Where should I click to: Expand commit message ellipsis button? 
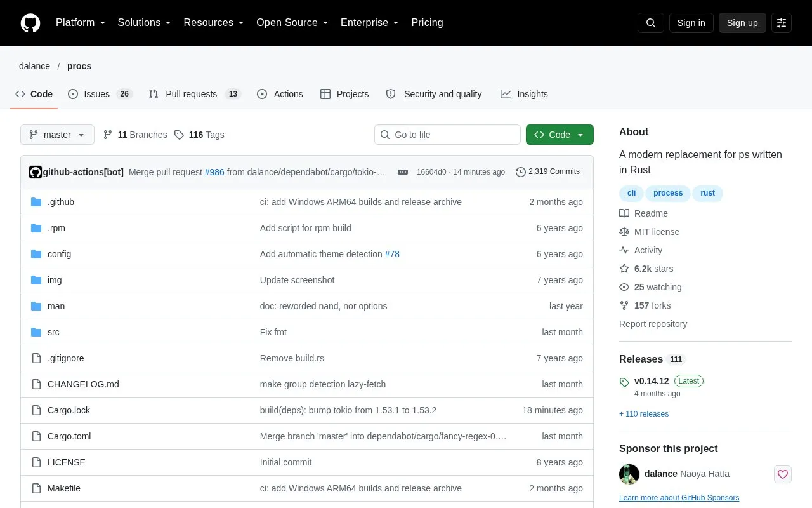(x=403, y=172)
